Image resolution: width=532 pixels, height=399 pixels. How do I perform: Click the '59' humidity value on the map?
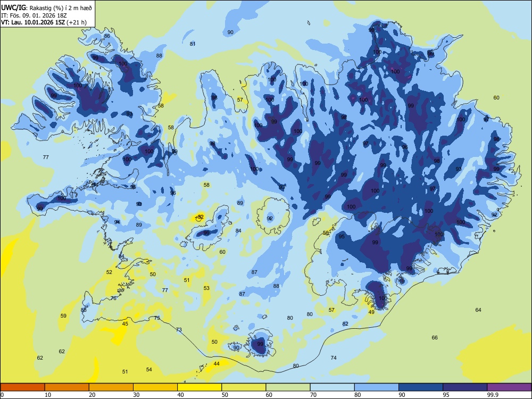(x=63, y=315)
